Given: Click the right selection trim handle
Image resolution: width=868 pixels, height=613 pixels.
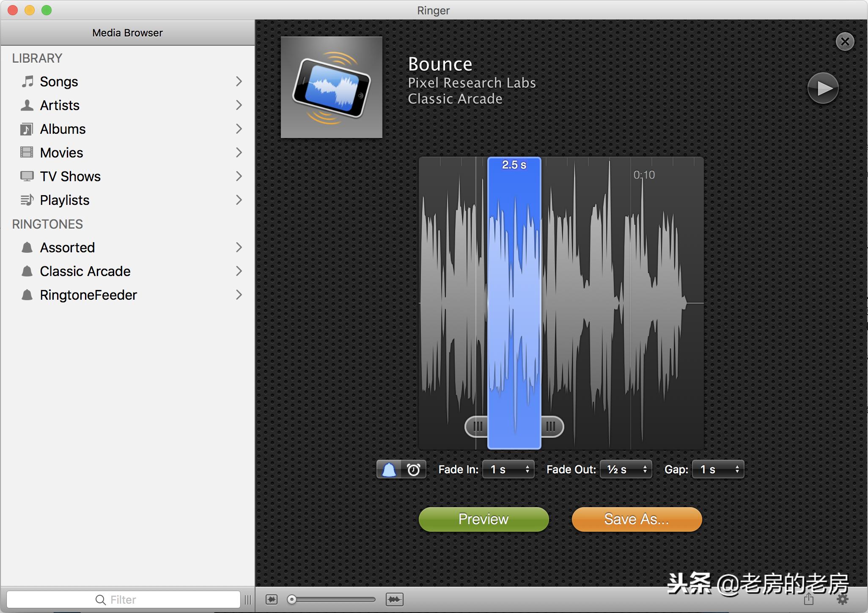Looking at the screenshot, I should (x=551, y=426).
